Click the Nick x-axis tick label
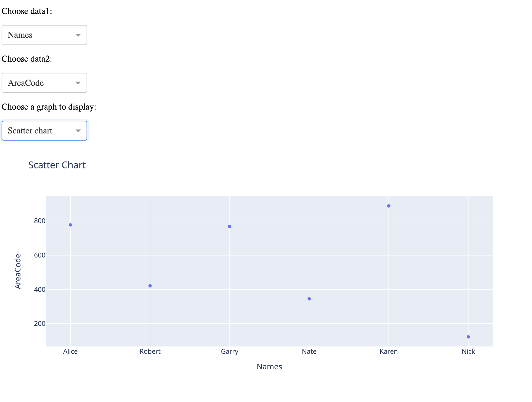Viewport: 532px width, 402px height. click(x=468, y=351)
